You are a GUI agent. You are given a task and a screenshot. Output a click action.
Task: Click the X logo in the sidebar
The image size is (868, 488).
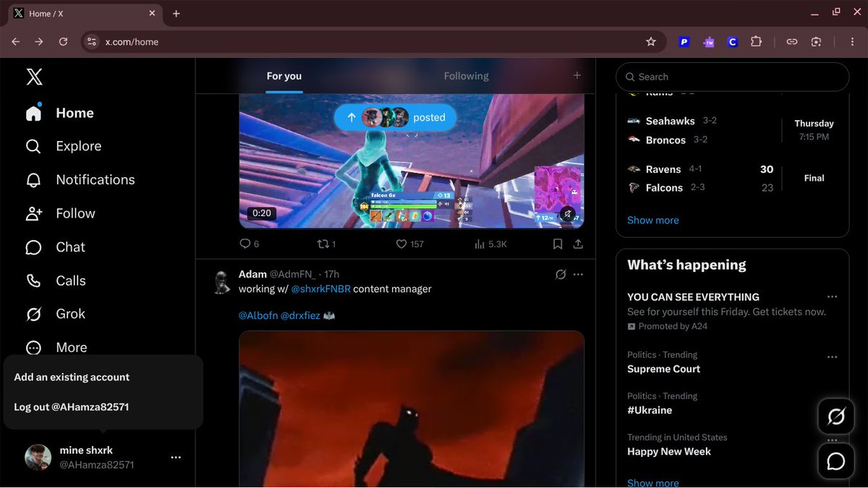click(34, 77)
